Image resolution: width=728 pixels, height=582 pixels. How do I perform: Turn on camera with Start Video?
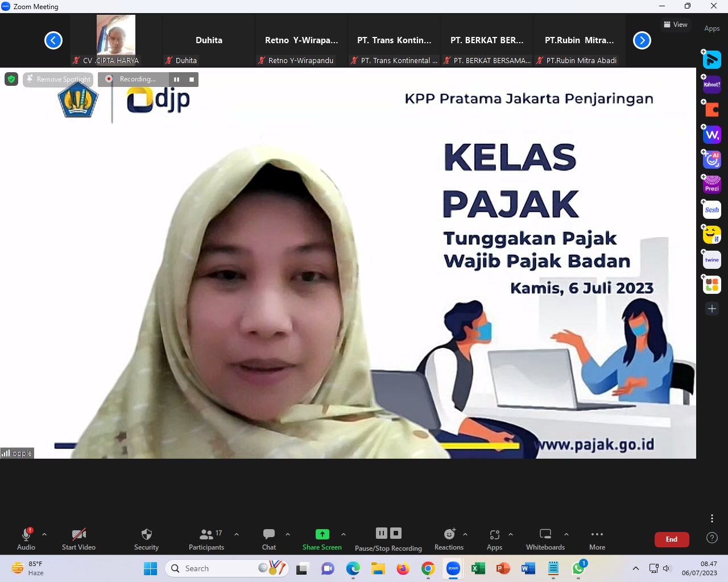[x=78, y=538]
